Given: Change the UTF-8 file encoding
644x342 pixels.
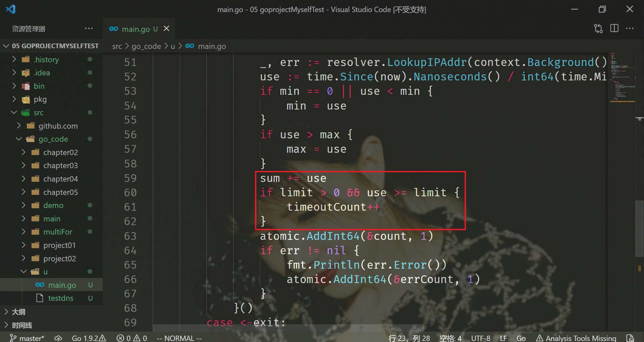Looking at the screenshot, I should (x=481, y=338).
